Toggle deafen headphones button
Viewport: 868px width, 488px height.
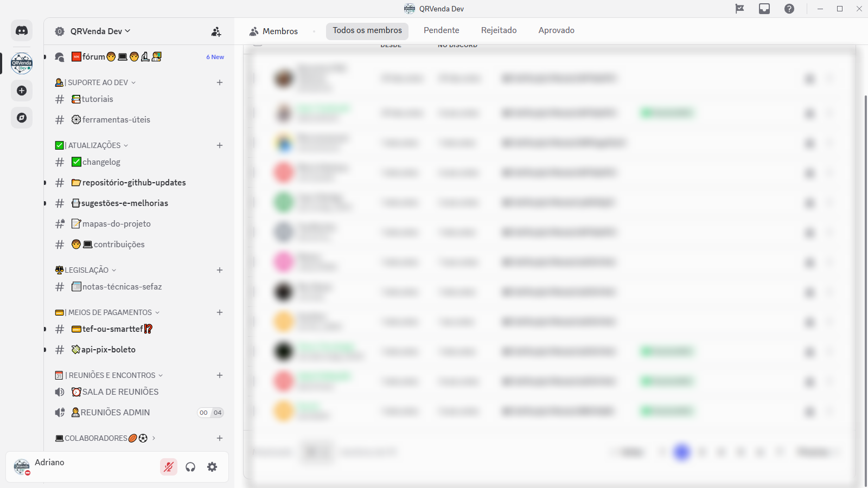190,467
